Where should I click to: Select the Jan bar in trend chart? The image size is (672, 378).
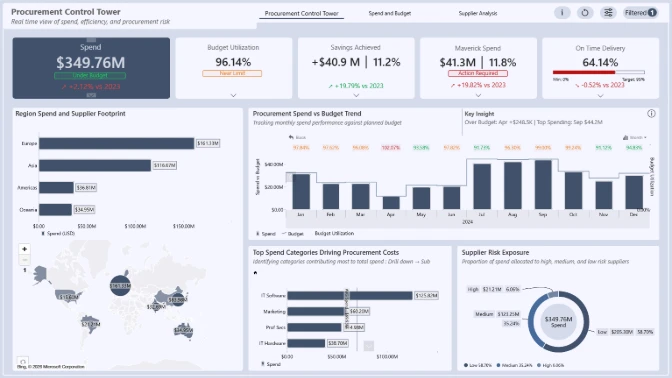[301, 192]
